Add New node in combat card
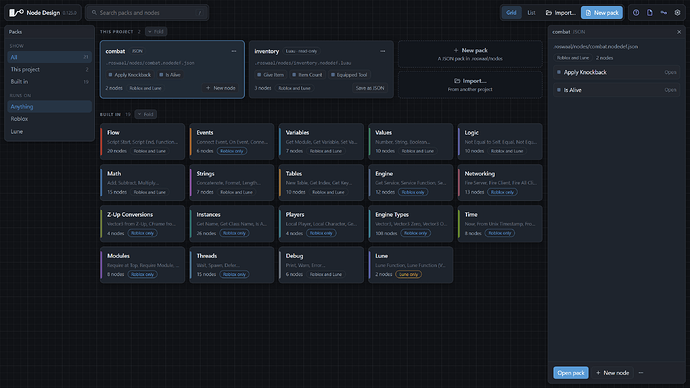This screenshot has width=690, height=388. [220, 88]
